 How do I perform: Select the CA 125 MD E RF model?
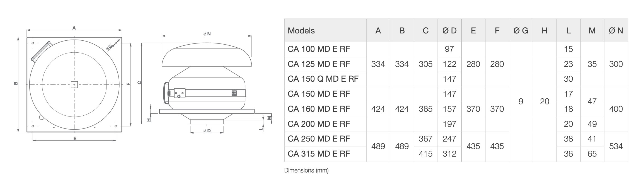click(318, 64)
